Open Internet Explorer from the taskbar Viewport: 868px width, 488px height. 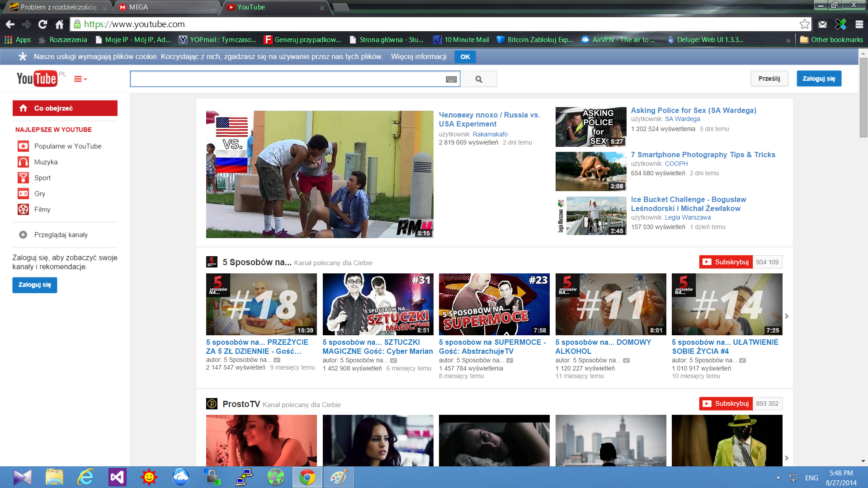point(86,477)
